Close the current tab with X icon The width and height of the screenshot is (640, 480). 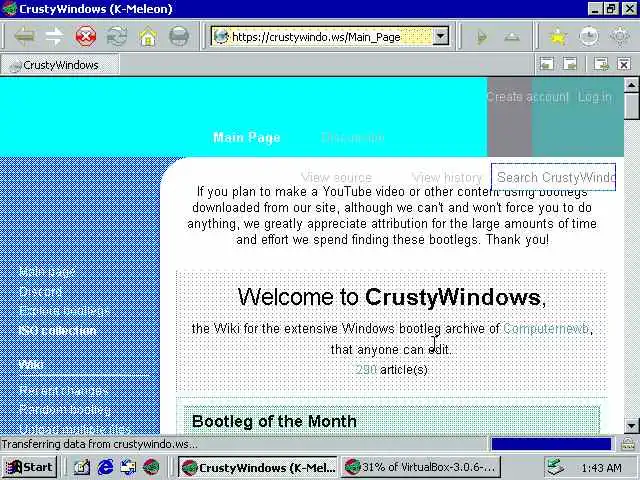coord(624,64)
